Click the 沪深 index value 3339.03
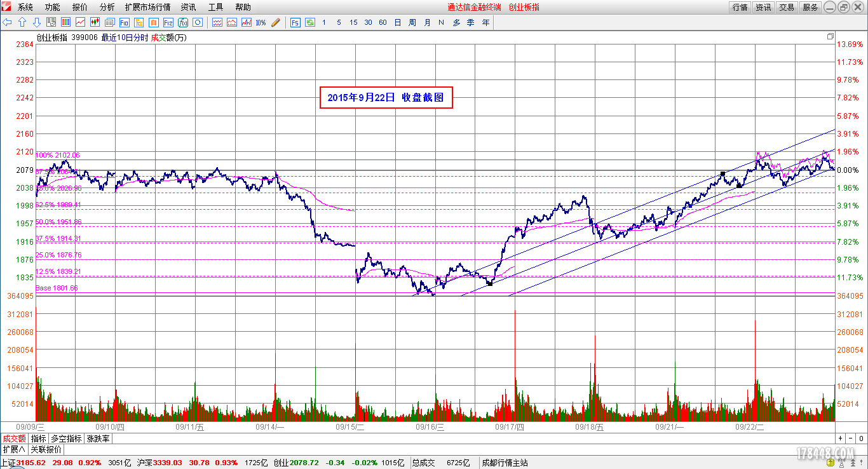 [x=167, y=463]
